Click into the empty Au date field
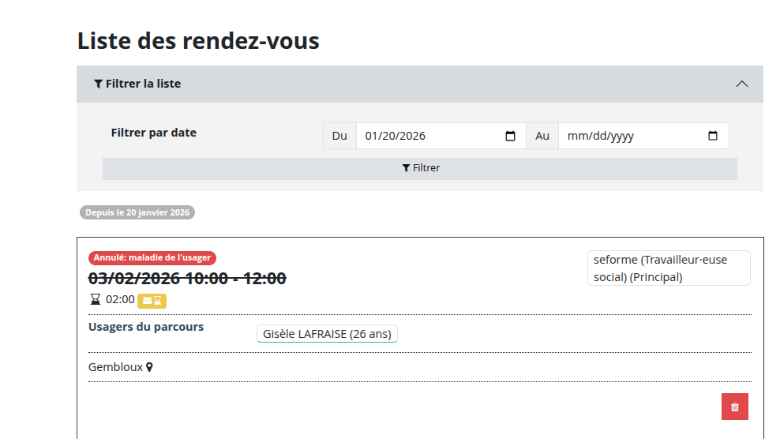Image resolution: width=780 pixels, height=439 pixels. (630, 136)
